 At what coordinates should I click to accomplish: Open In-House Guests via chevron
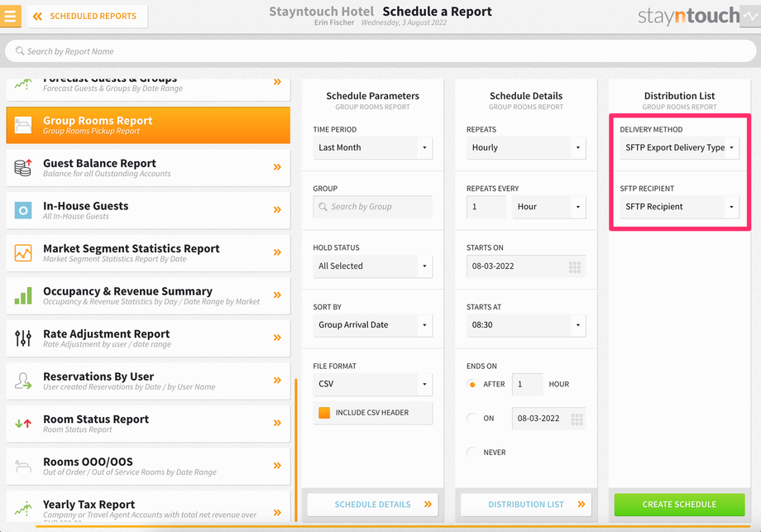point(277,209)
